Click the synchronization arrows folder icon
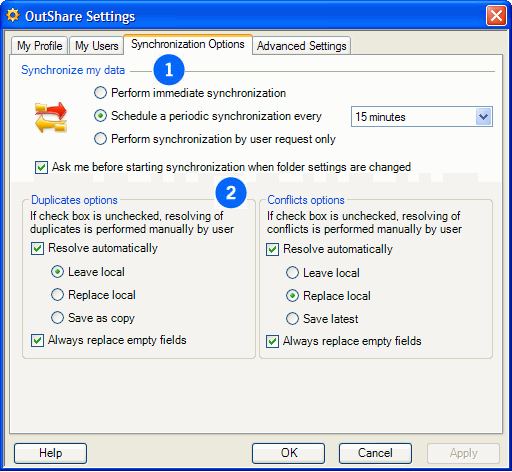 click(51, 117)
